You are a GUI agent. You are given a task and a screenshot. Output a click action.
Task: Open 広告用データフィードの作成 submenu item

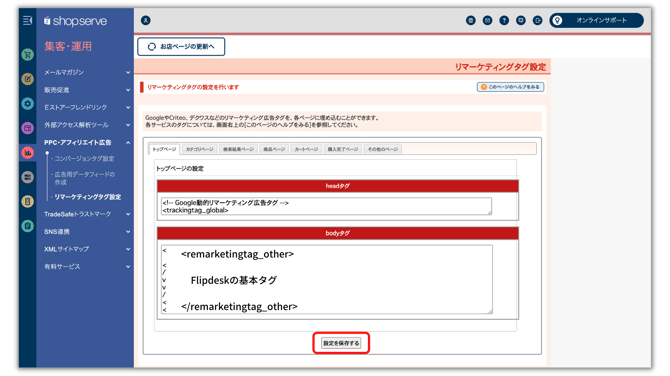84,178
